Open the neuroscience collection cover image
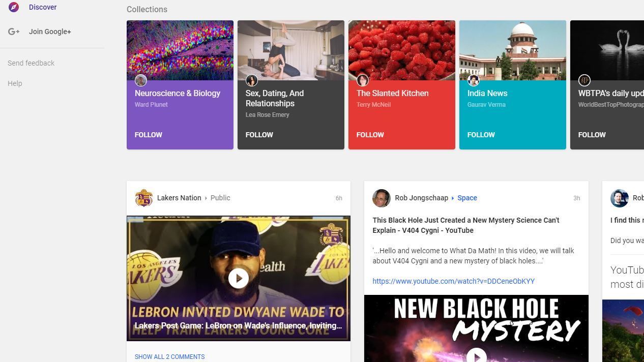 pyautogui.click(x=180, y=50)
